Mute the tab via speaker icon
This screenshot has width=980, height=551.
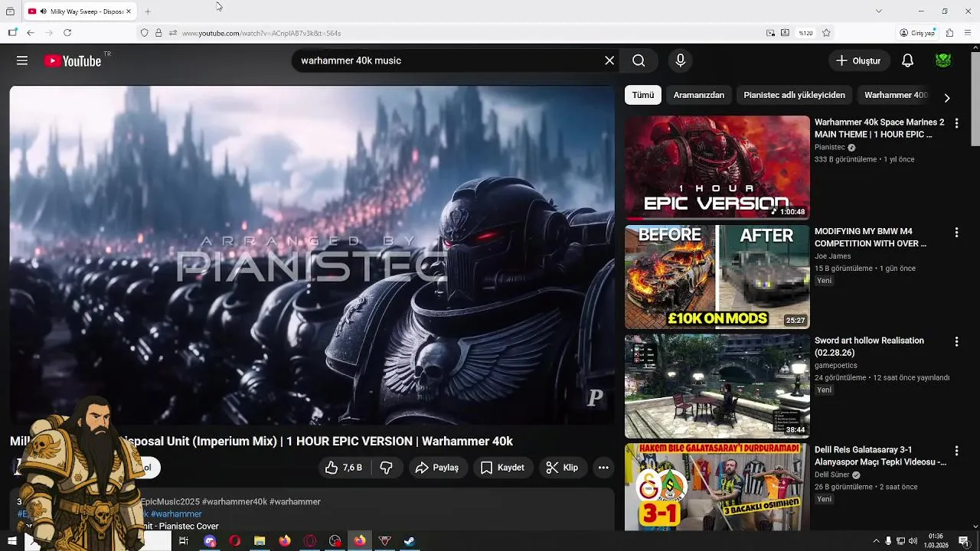(x=44, y=11)
